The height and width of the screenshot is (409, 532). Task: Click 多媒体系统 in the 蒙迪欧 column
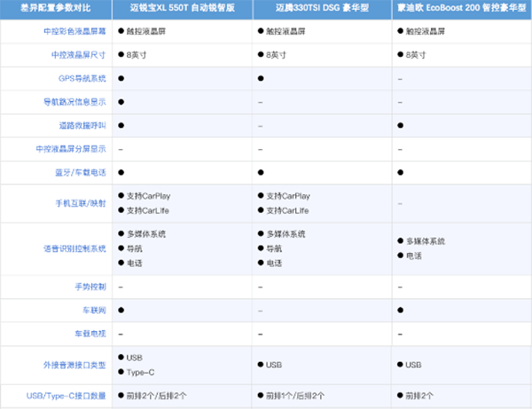click(426, 241)
